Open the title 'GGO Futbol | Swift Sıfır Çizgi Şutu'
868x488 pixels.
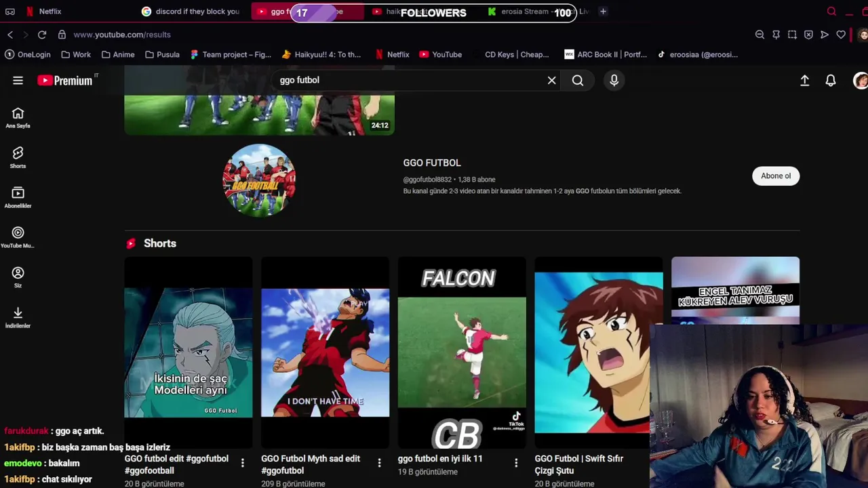click(578, 464)
